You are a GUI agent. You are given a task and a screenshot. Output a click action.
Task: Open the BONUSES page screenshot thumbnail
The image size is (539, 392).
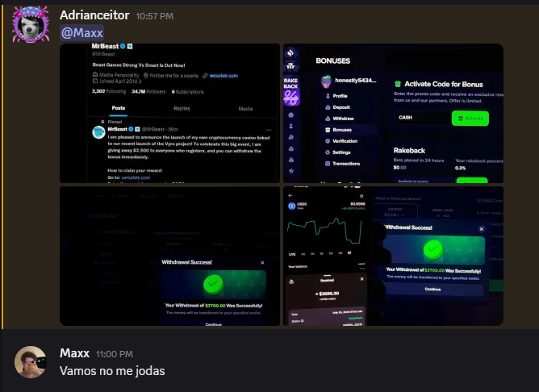(393, 113)
